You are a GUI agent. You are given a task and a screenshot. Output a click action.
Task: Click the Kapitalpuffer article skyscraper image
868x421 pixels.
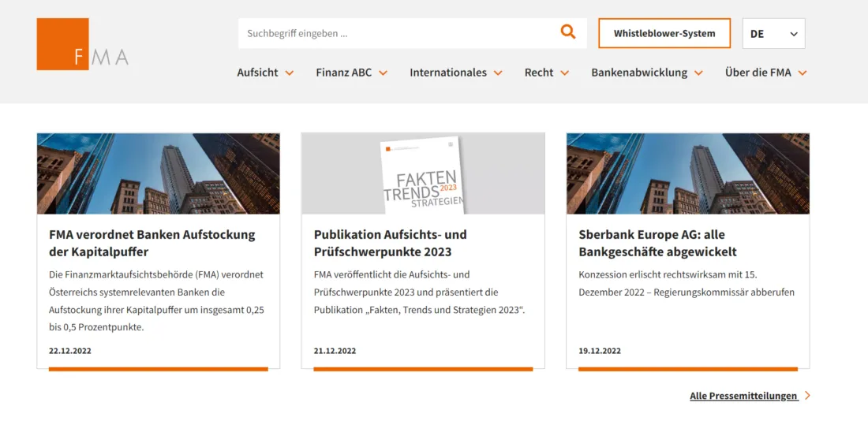[x=158, y=173]
